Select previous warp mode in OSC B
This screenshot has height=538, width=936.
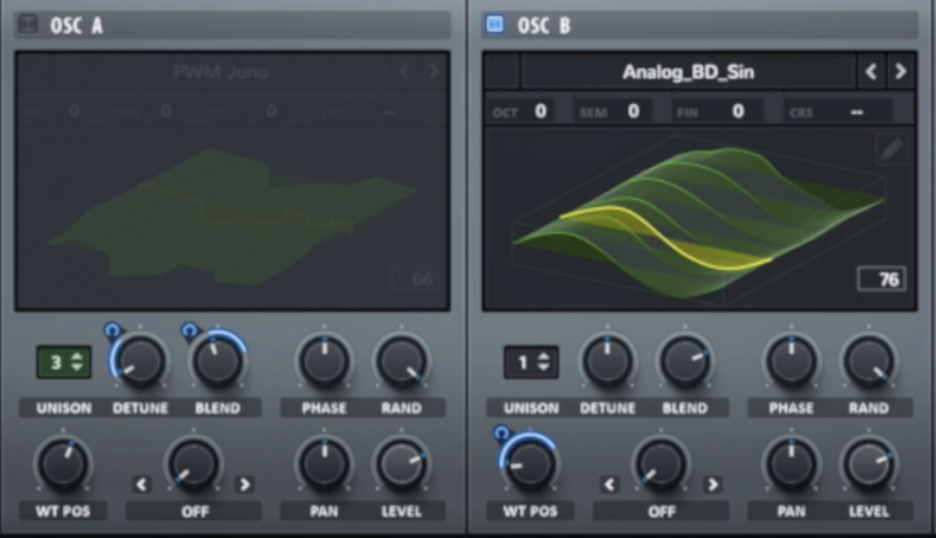pyautogui.click(x=609, y=484)
